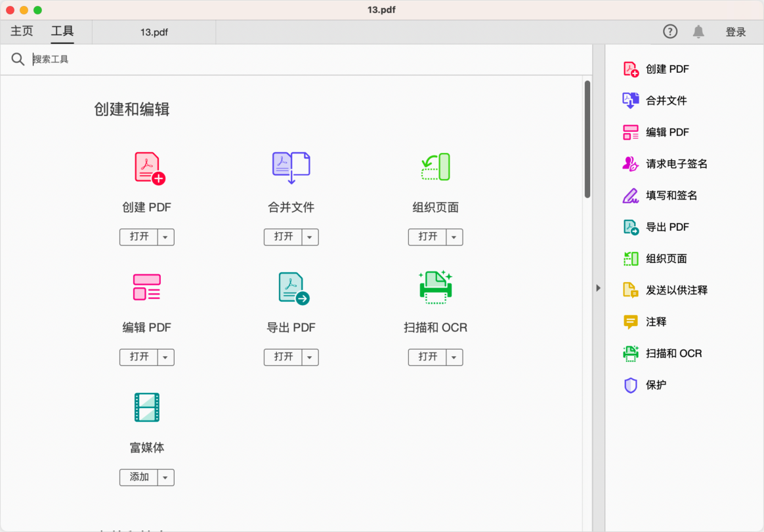Select 请求电子签名 icon in right sidebar
The height and width of the screenshot is (532, 764).
coord(631,164)
